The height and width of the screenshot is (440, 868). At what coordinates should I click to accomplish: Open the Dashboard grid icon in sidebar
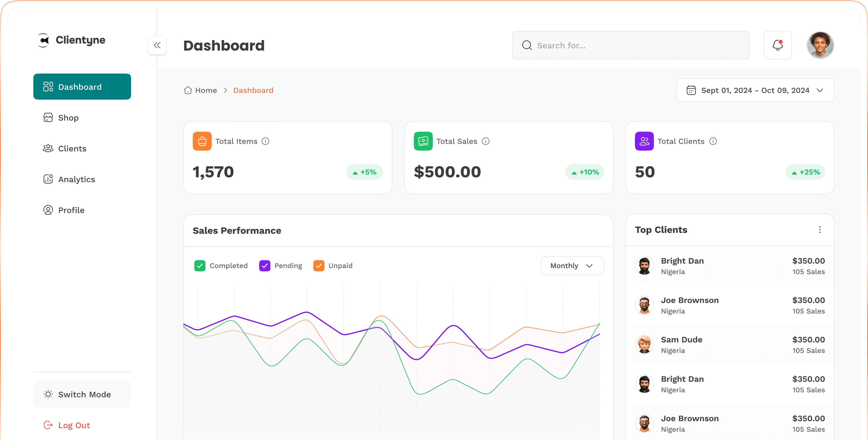[48, 87]
